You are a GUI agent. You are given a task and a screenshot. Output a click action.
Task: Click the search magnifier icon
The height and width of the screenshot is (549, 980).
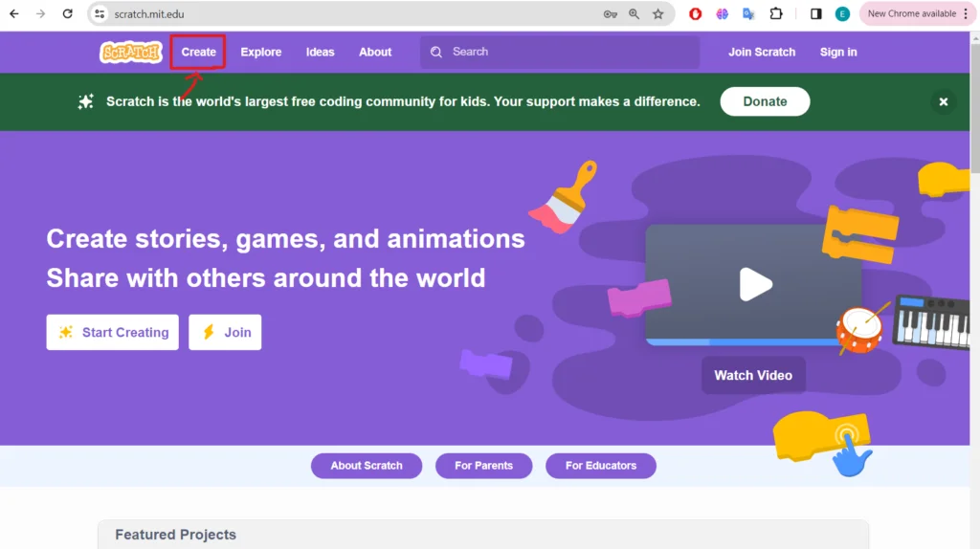coord(436,52)
